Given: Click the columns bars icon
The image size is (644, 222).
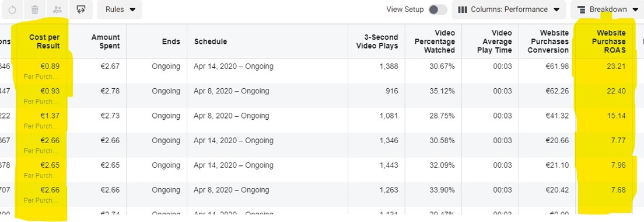Looking at the screenshot, I should click(463, 9).
